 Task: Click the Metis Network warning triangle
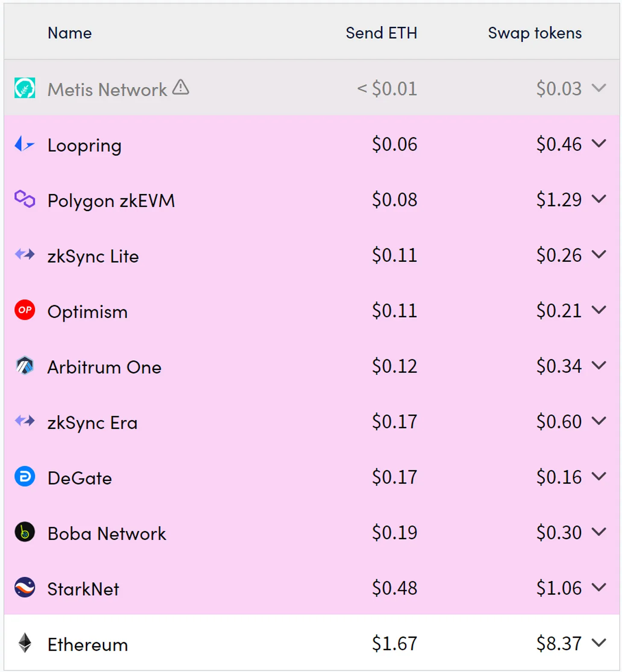[181, 87]
